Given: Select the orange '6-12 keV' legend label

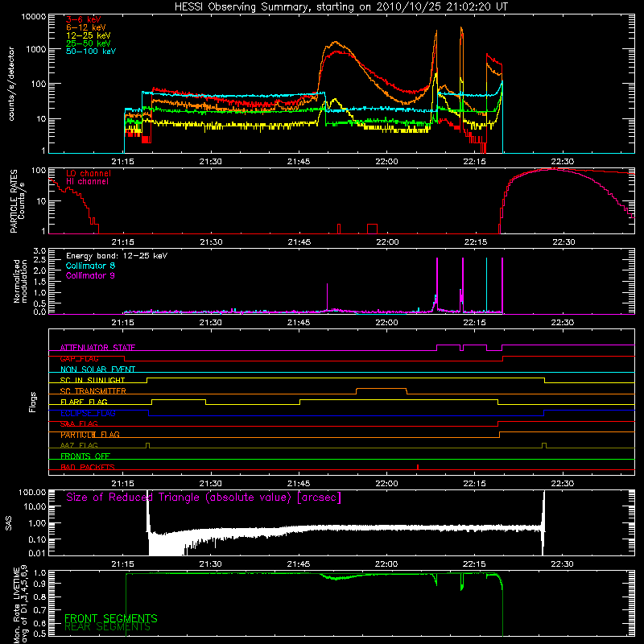Looking at the screenshot, I should 85,27.
